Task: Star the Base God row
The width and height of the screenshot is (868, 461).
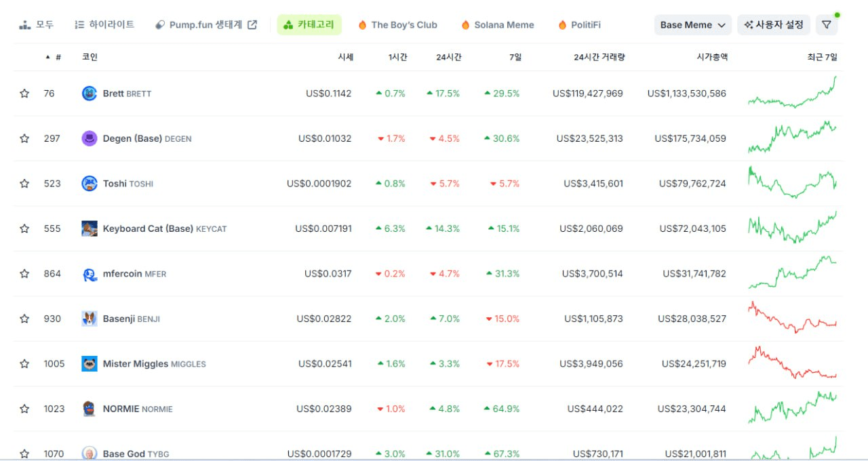Action: [x=24, y=454]
